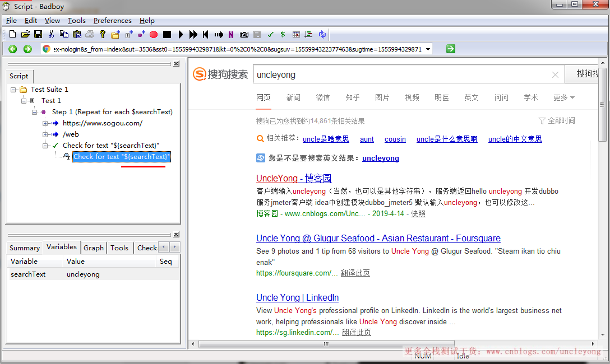Add an assertion with the green checkmark toolbar icon
The height and width of the screenshot is (364, 610).
click(x=270, y=34)
